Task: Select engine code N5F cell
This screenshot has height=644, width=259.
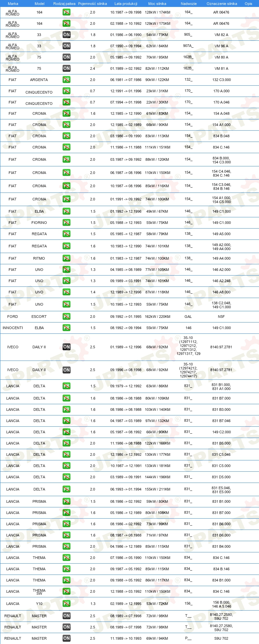Action: point(221,317)
